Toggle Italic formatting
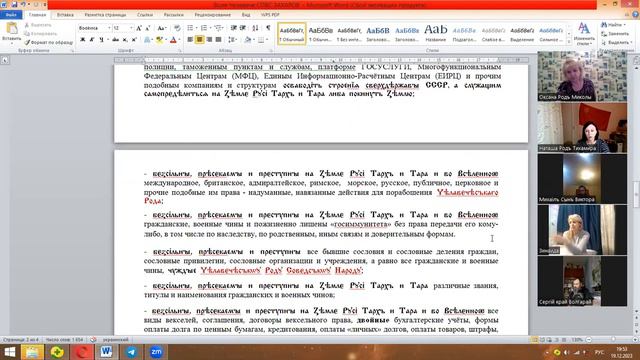This screenshot has height=360, width=640. (x=92, y=40)
